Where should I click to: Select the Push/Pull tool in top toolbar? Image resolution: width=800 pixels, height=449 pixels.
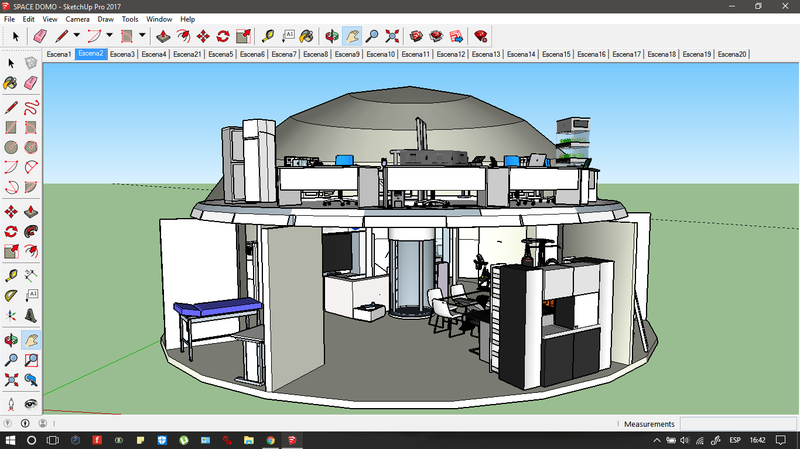pyautogui.click(x=164, y=36)
